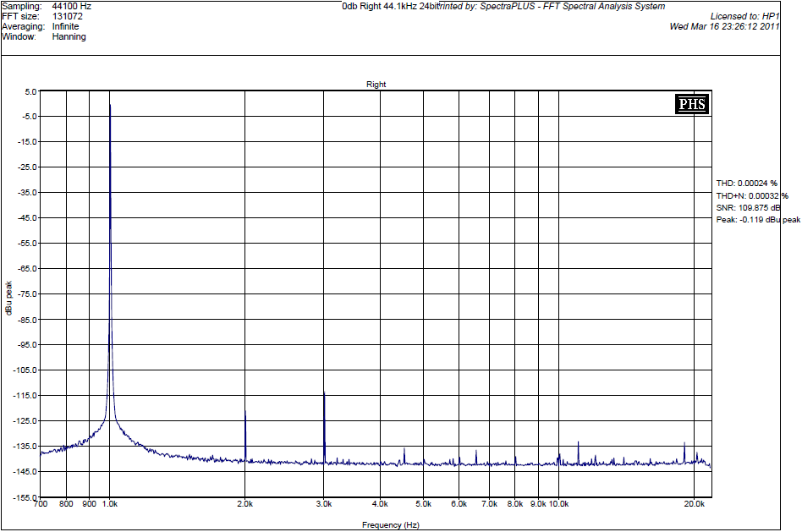Click the 3.0k frequency tick label
Viewport: 802px width, 532px height.
324,504
